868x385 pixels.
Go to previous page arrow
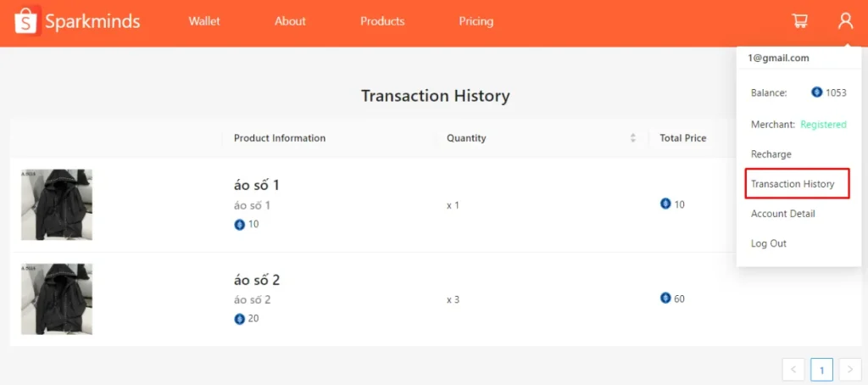[x=793, y=370]
